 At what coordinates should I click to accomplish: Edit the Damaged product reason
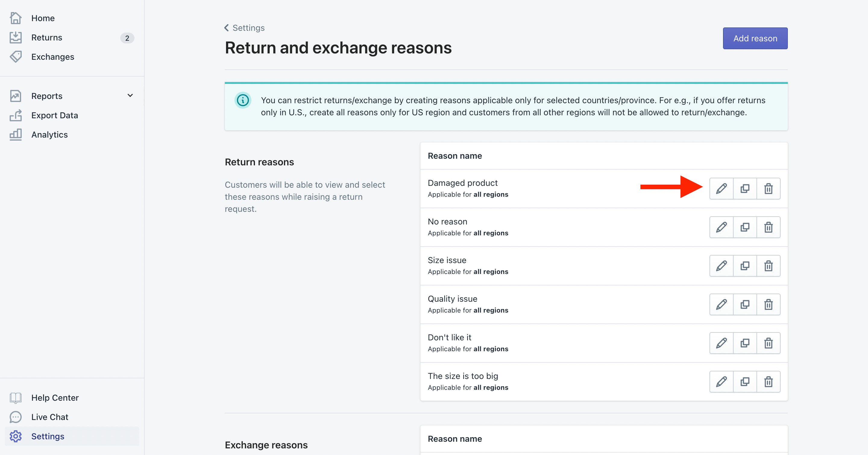[721, 189]
